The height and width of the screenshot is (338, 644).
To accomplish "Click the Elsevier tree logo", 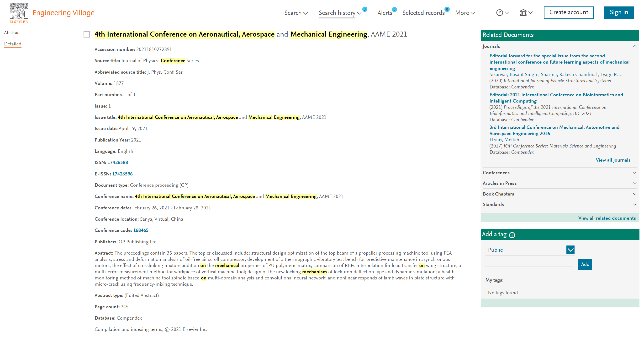I will click(x=19, y=13).
